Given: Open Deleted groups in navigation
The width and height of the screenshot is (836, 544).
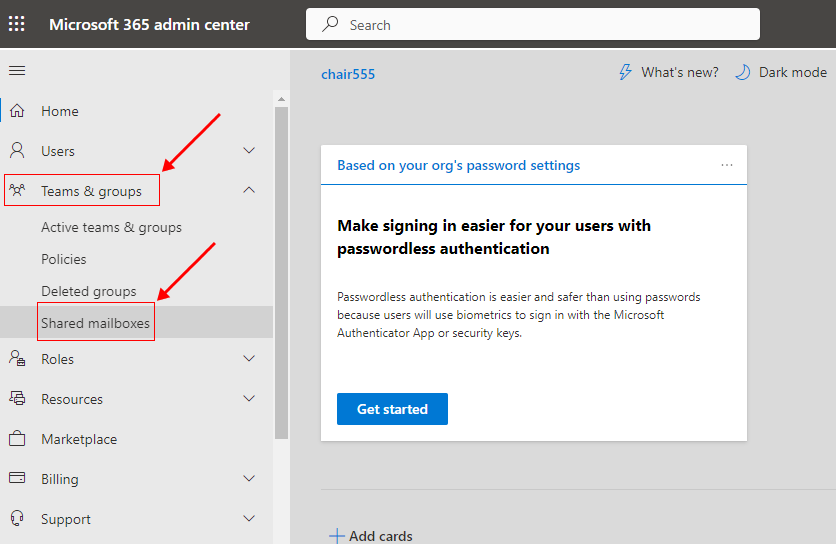Looking at the screenshot, I should [88, 291].
